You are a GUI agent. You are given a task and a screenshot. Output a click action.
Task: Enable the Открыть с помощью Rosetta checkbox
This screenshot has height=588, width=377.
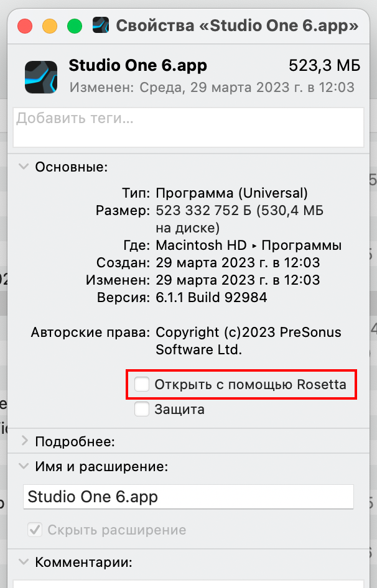click(x=142, y=384)
